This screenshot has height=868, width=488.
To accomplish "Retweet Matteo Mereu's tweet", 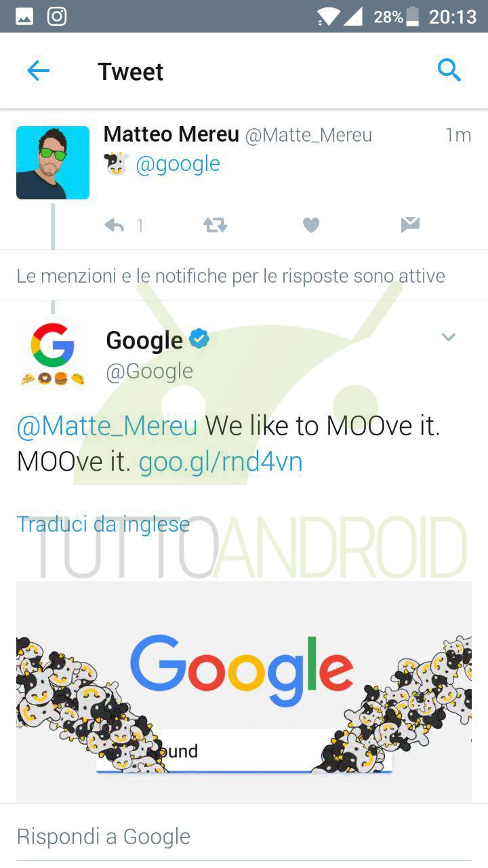I will point(216,225).
